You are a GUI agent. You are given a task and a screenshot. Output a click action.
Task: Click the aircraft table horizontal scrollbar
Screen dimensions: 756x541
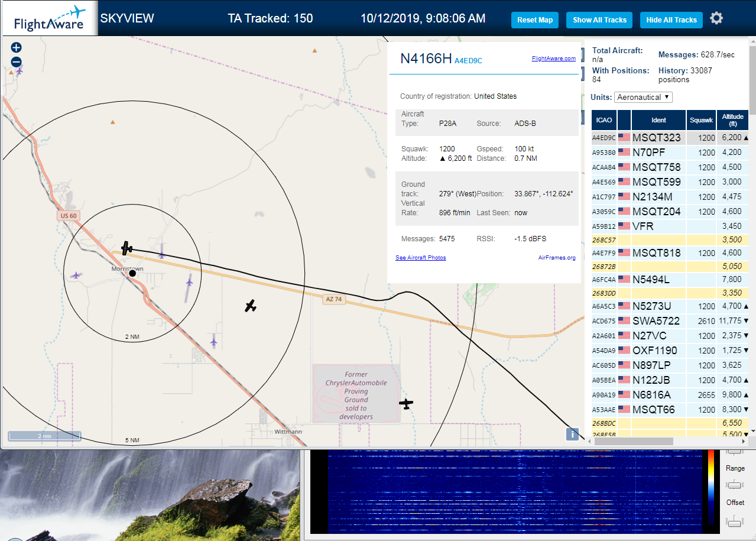click(x=635, y=441)
